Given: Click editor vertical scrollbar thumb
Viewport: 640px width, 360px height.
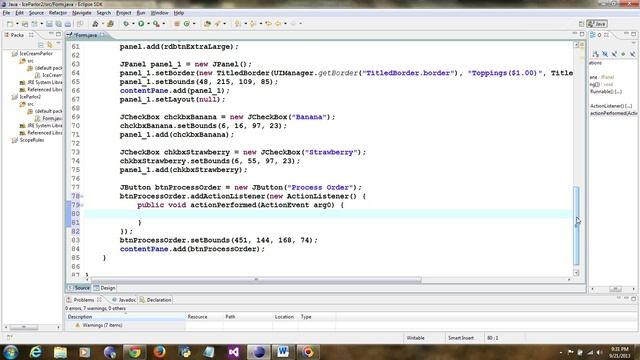Looking at the screenshot, I should (576, 226).
